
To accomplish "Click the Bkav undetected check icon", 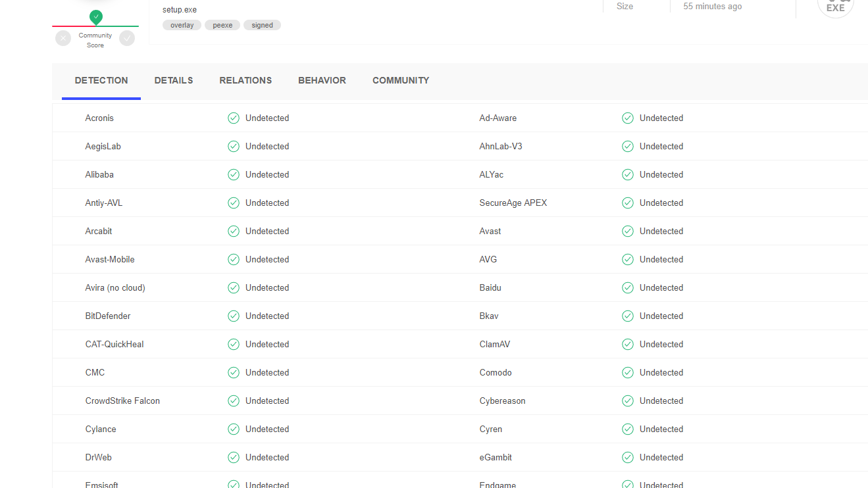I will (628, 316).
